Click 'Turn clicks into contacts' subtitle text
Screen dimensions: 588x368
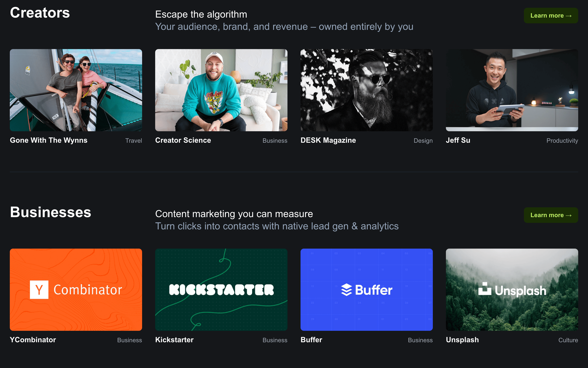[x=277, y=226]
